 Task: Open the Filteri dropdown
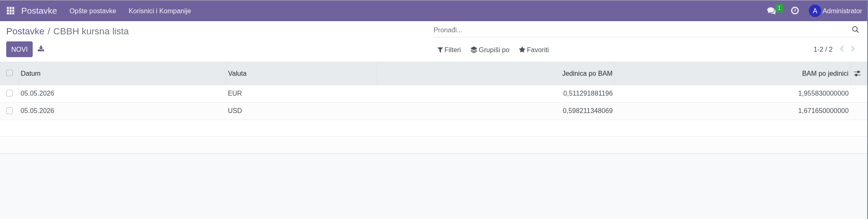(449, 50)
